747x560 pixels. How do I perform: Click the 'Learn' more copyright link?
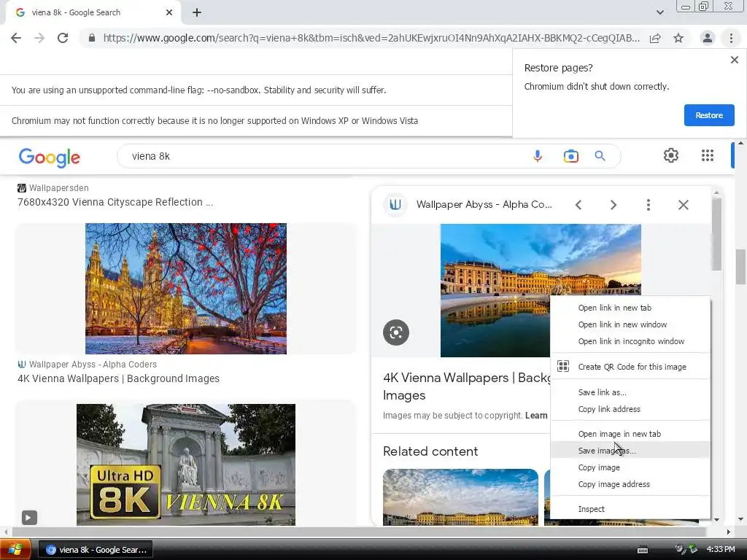(536, 415)
